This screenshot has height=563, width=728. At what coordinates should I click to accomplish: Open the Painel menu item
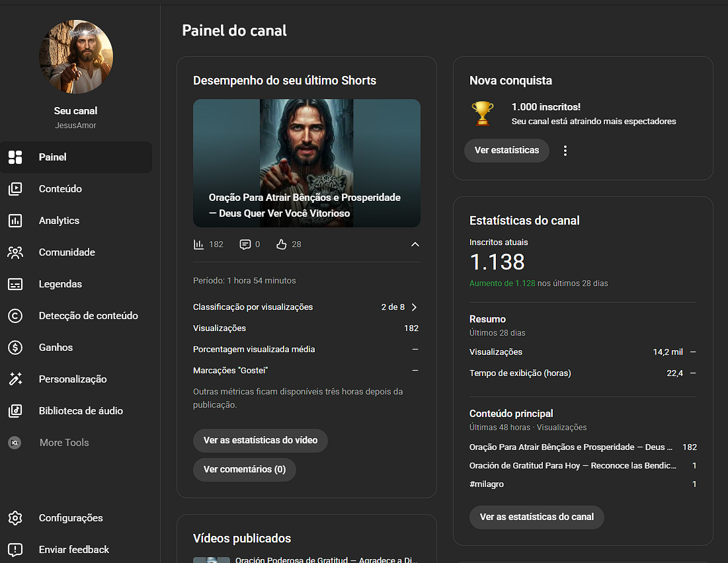click(76, 157)
